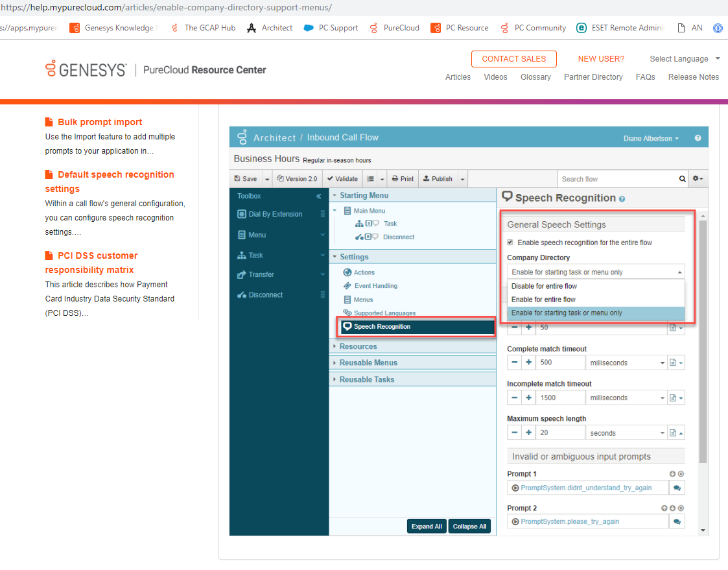Open prompt picker for didnt_understand_try_again prompt

click(677, 488)
